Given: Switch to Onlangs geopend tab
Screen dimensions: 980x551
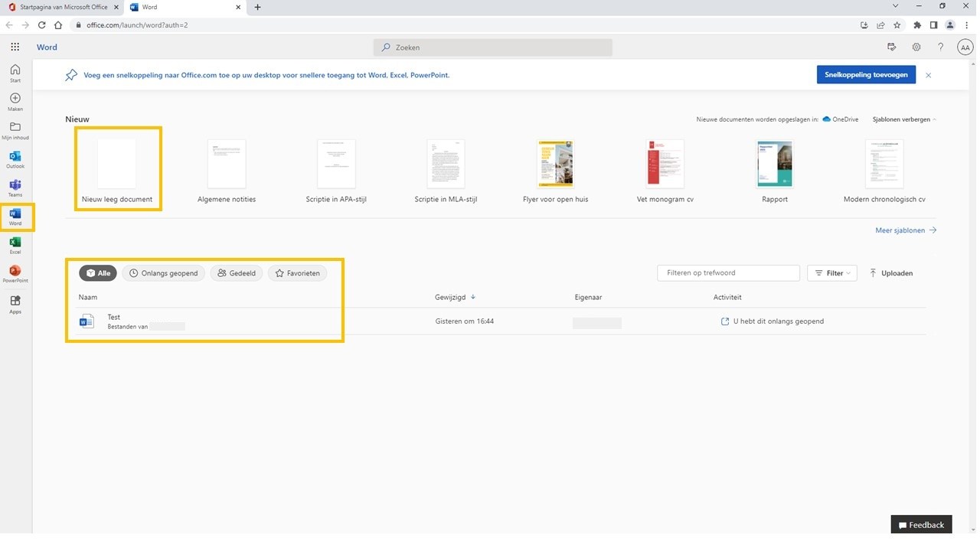Looking at the screenshot, I should [164, 273].
